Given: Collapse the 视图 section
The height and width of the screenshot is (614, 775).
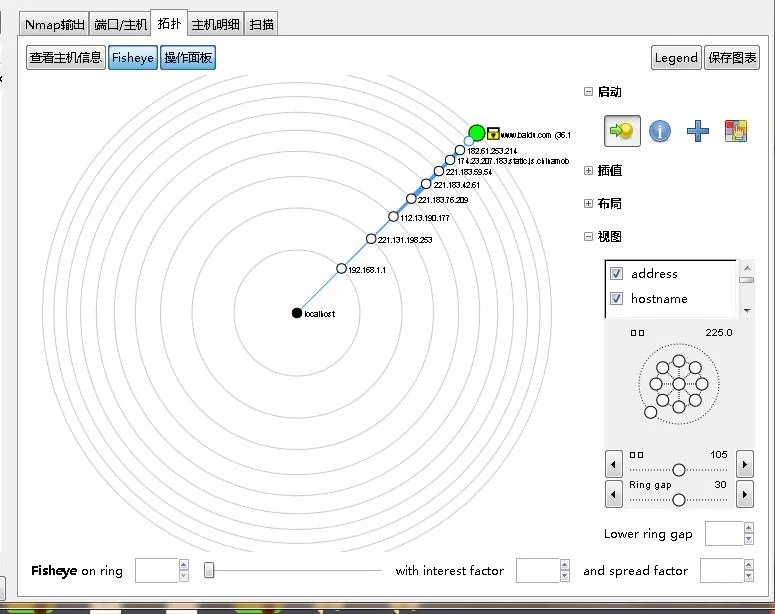Looking at the screenshot, I should (x=588, y=236).
